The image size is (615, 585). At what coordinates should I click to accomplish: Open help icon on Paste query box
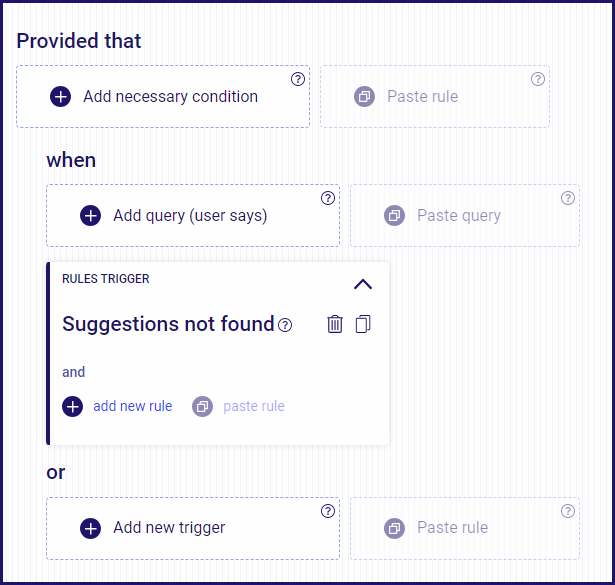coord(568,198)
